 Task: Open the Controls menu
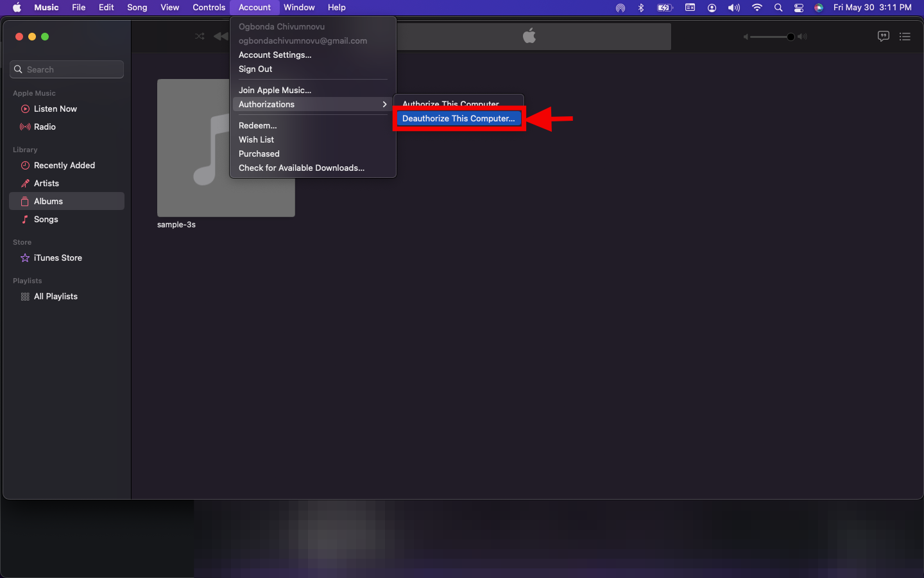click(x=209, y=8)
